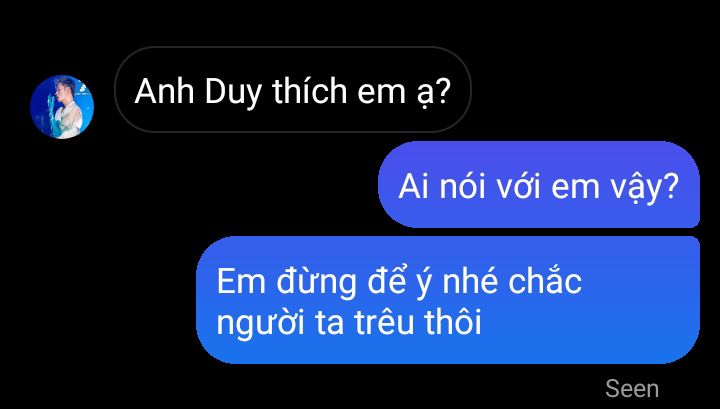
Task: Select the 'Em đừng để ý nhé' message bubble
Action: (x=448, y=300)
